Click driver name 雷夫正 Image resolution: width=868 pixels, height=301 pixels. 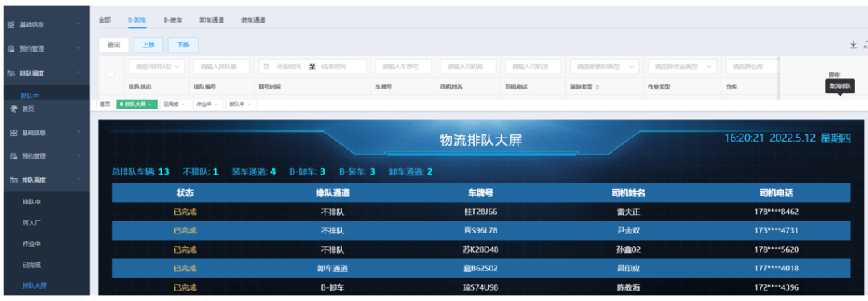[628, 212]
